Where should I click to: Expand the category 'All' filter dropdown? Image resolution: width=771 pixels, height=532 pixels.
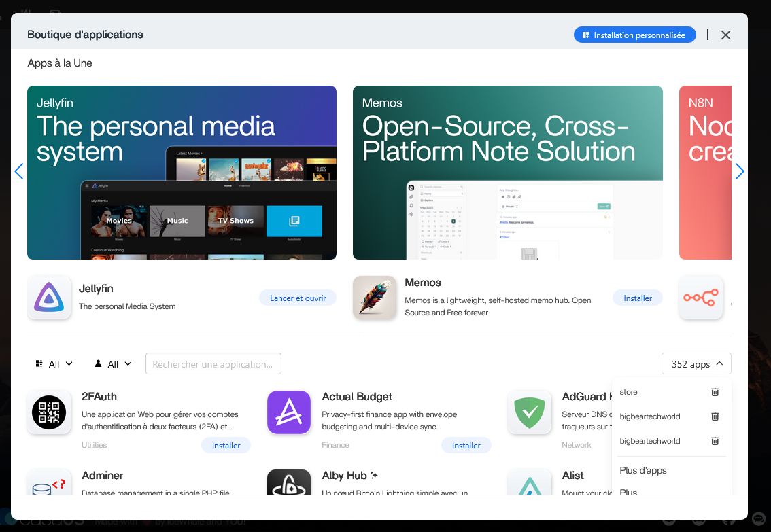[54, 364]
